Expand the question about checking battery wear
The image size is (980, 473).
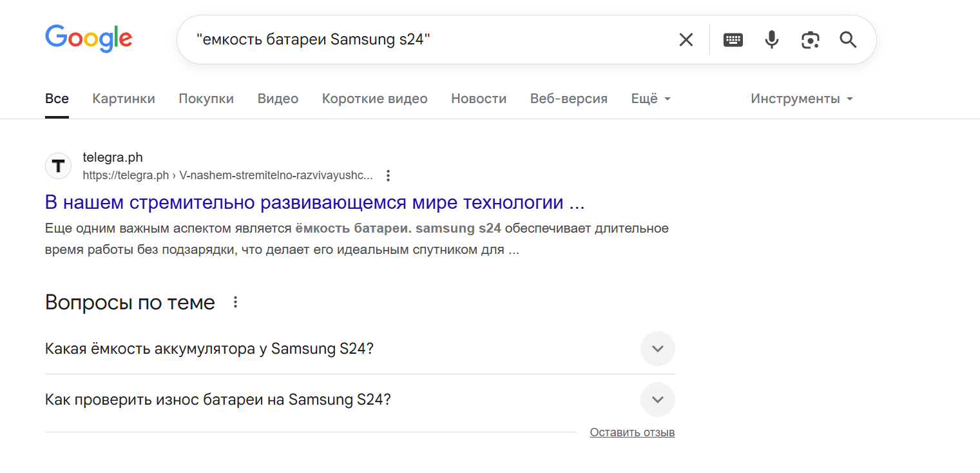coord(657,400)
